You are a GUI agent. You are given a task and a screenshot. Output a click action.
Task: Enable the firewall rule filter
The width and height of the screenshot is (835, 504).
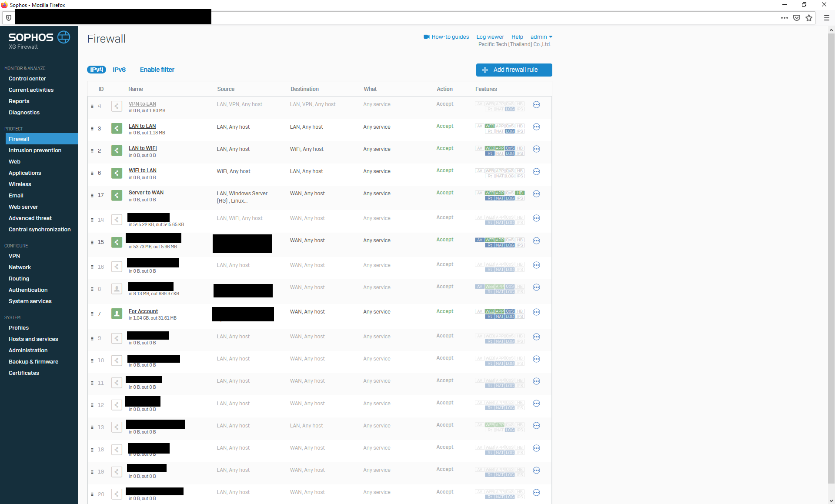157,70
